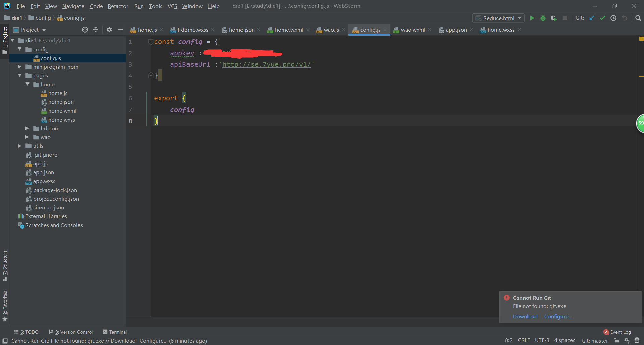The image size is (644, 345).
Task: Commit changes with the green checkmark
Action: [603, 18]
